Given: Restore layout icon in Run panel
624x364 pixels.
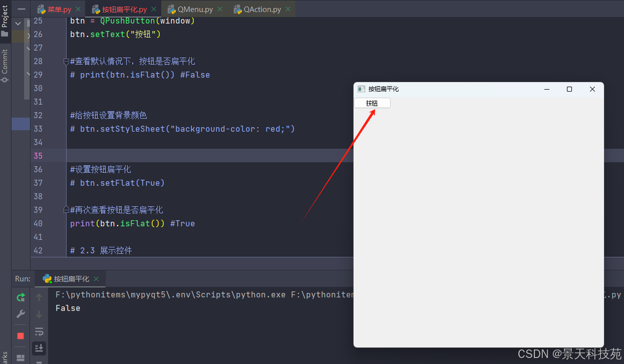Looking at the screenshot, I should tap(21, 358).
